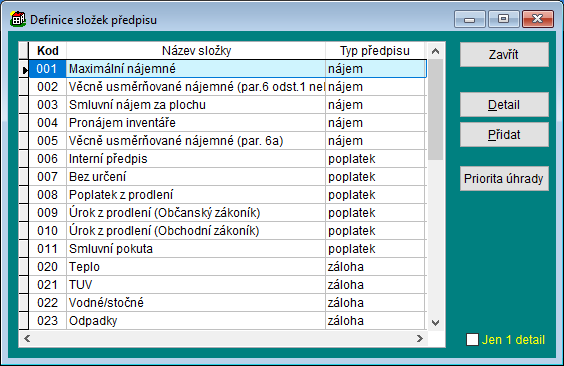Click code cell 006
This screenshot has width=564, height=366.
click(47, 159)
